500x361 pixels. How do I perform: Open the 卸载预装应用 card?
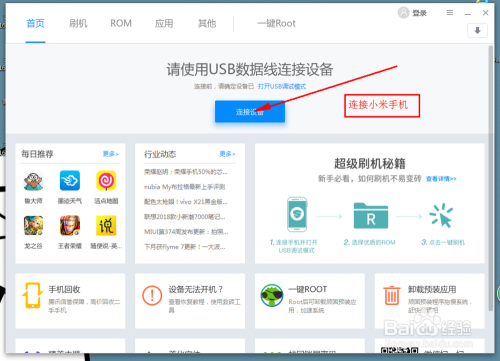[x=429, y=301]
